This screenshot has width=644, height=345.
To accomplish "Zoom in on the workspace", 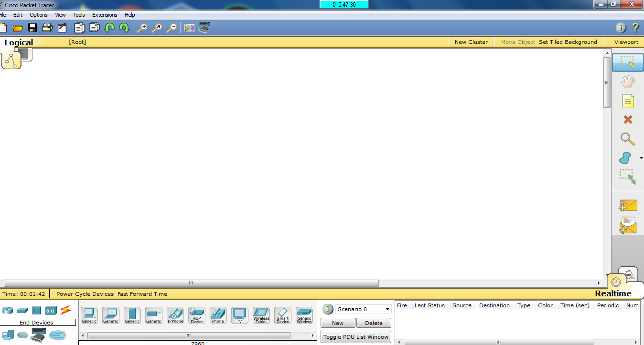I will click(x=142, y=28).
